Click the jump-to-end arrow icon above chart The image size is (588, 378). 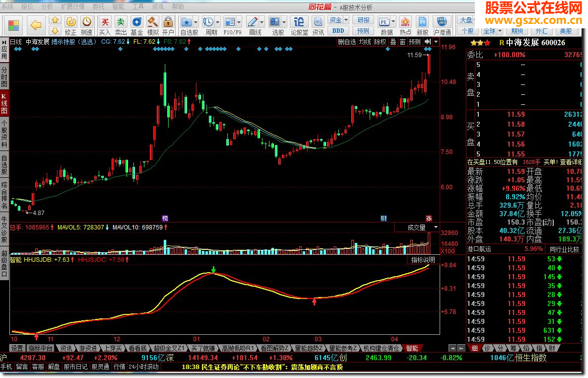click(x=428, y=42)
